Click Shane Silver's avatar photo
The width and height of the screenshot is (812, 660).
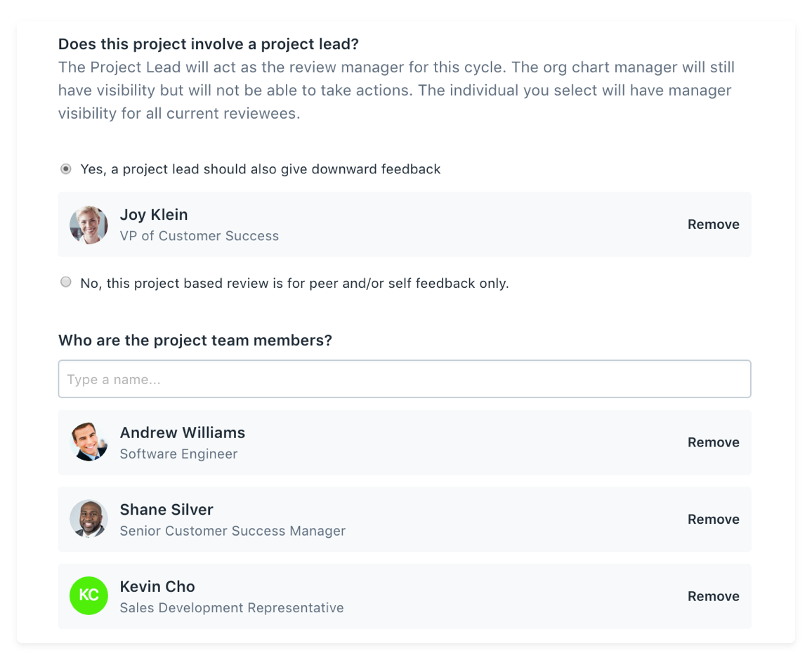point(89,519)
